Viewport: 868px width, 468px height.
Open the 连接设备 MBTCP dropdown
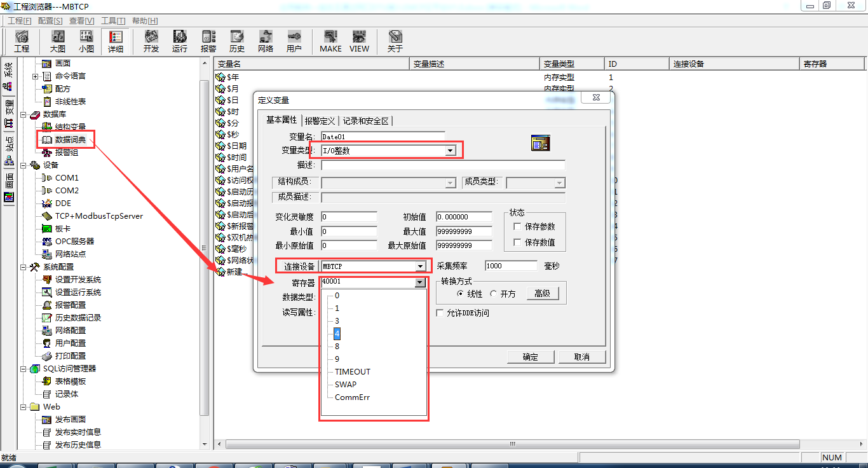(x=420, y=266)
